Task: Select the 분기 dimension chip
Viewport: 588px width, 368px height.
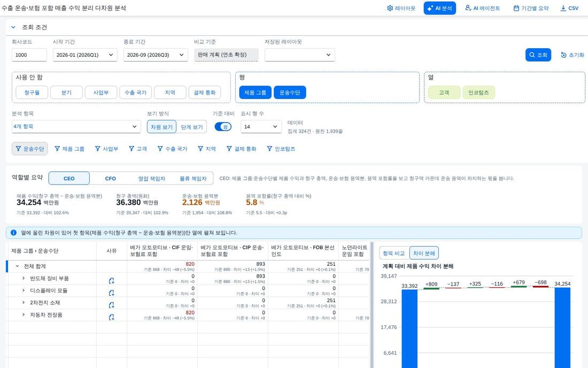Action: pos(66,93)
